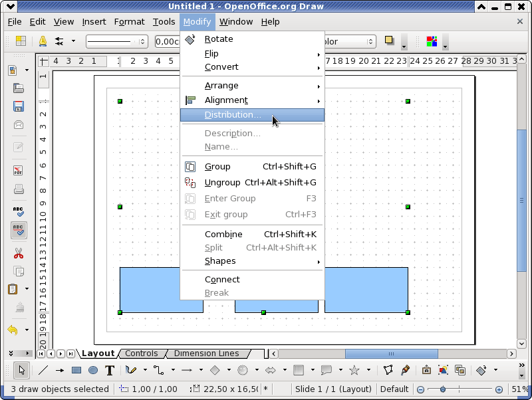Open the Fontwork Gallery icon
Screen dimensions: 532x400
coord(426,370)
